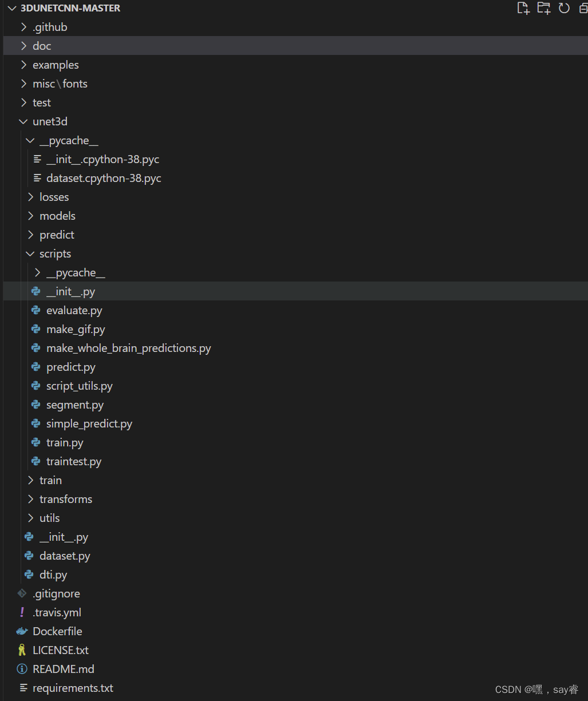Viewport: 588px width, 701px height.
Task: Expand the test folder chevron
Action: point(23,102)
